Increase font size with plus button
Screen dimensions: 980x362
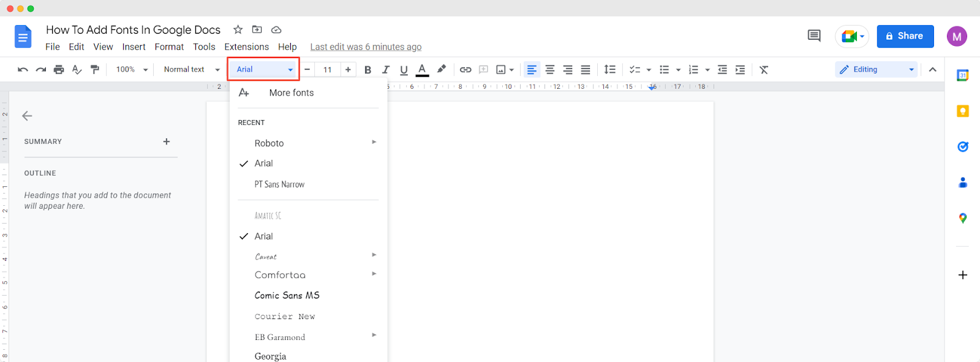348,70
